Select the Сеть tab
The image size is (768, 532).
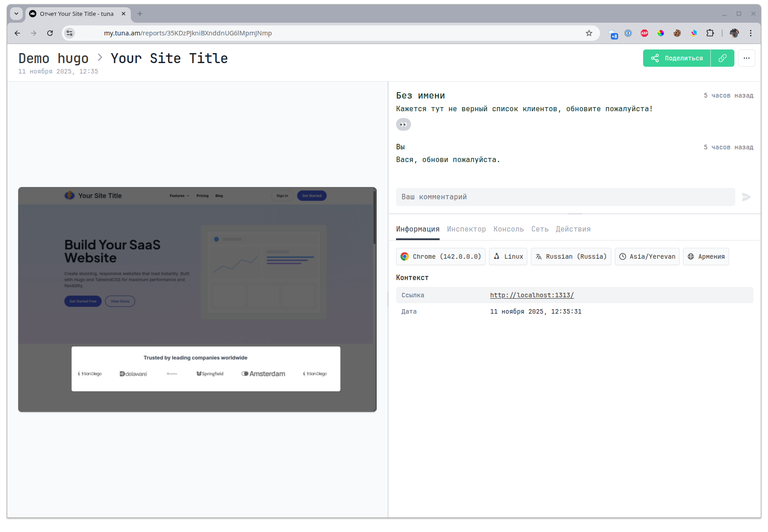pos(540,229)
